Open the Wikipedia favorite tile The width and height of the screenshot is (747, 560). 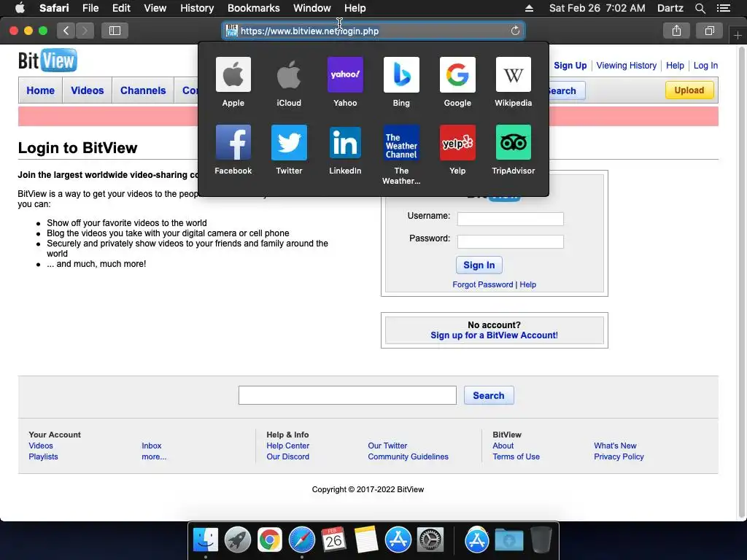[513, 75]
